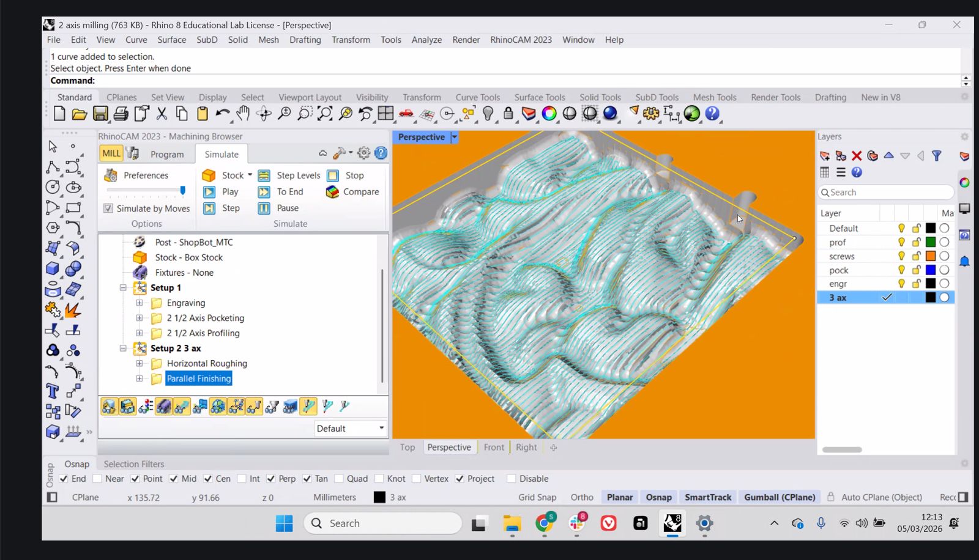This screenshot has height=560, width=979.
Task: Click the Layers panel Search field
Action: 886,193
